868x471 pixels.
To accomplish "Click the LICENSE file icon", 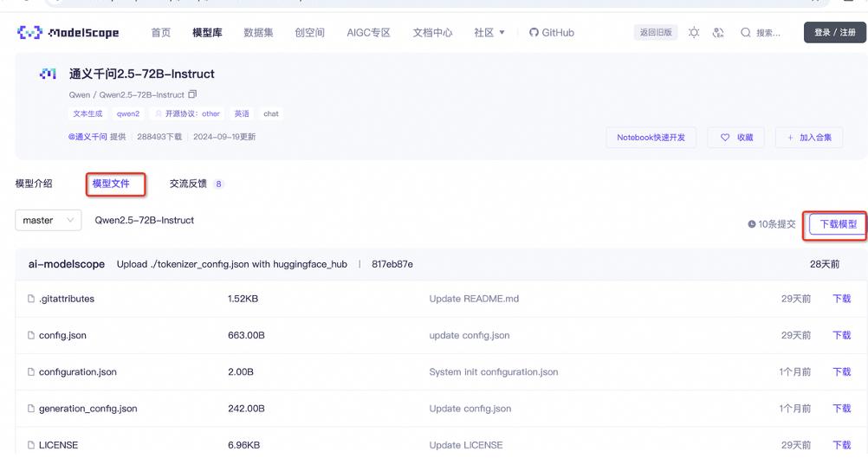I will [31, 445].
